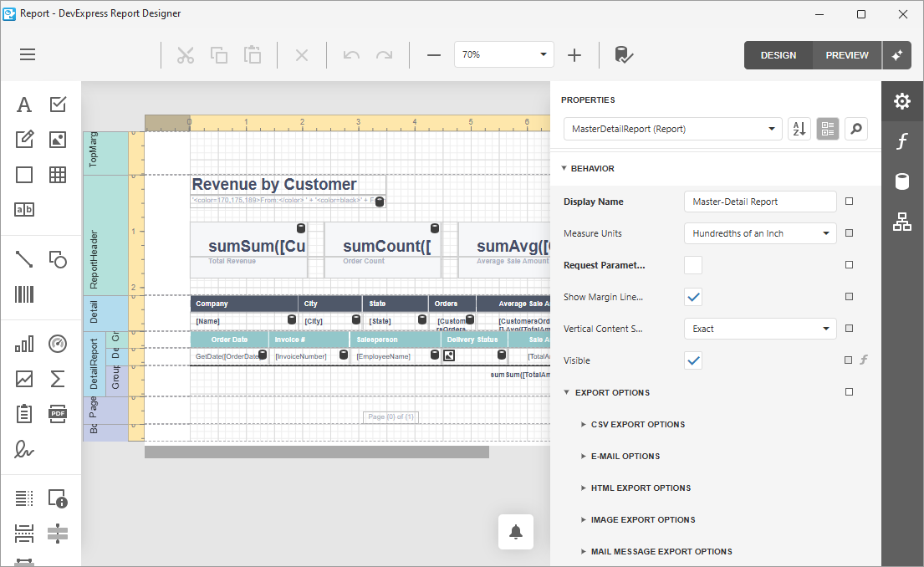Open the Measure Units dropdown
924x567 pixels.
point(760,233)
